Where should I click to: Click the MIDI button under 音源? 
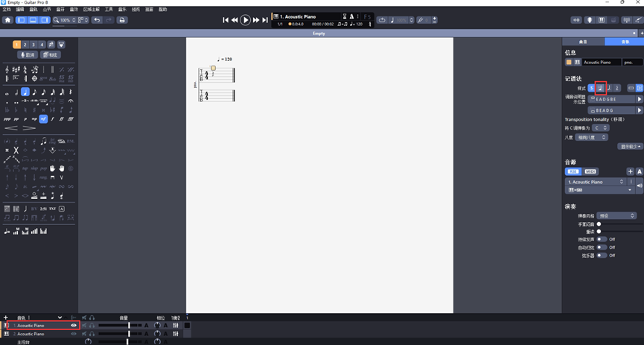click(x=590, y=171)
